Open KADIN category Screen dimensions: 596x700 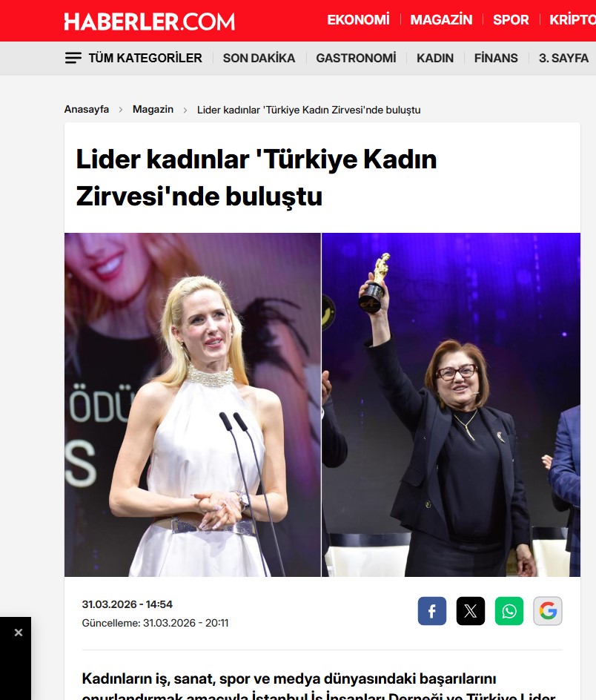point(435,58)
